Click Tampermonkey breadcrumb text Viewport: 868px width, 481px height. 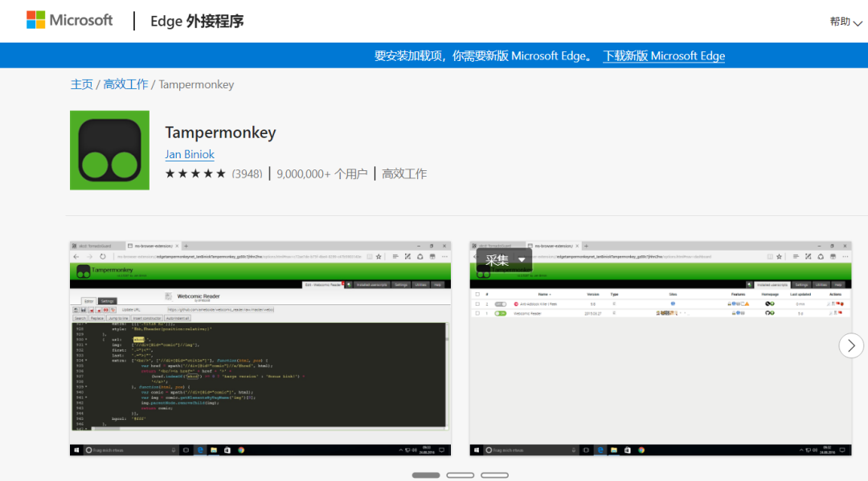197,84
